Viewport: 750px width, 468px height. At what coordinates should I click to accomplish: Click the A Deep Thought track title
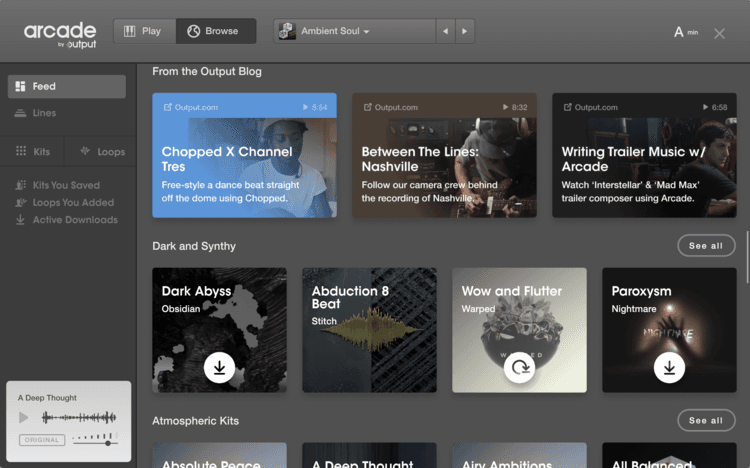pyautogui.click(x=47, y=398)
